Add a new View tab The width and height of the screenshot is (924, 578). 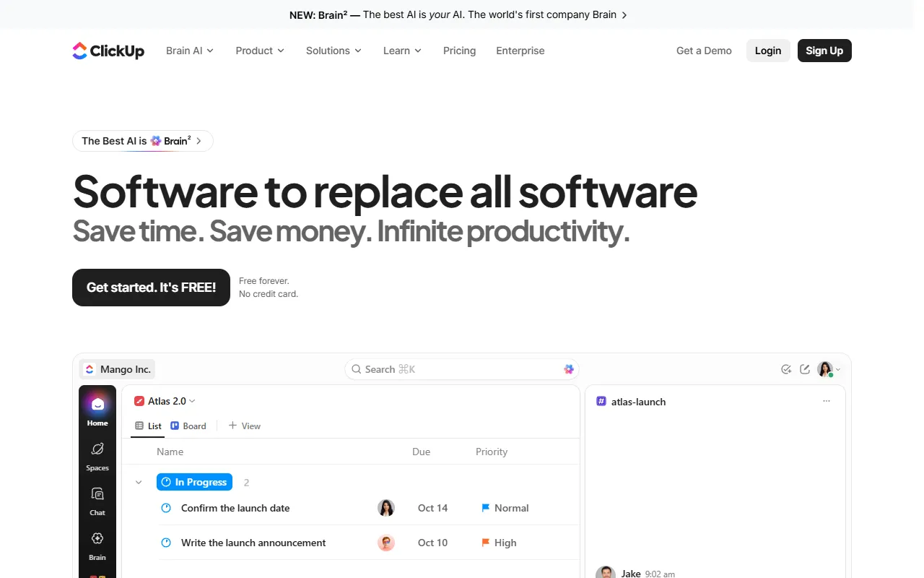(245, 426)
